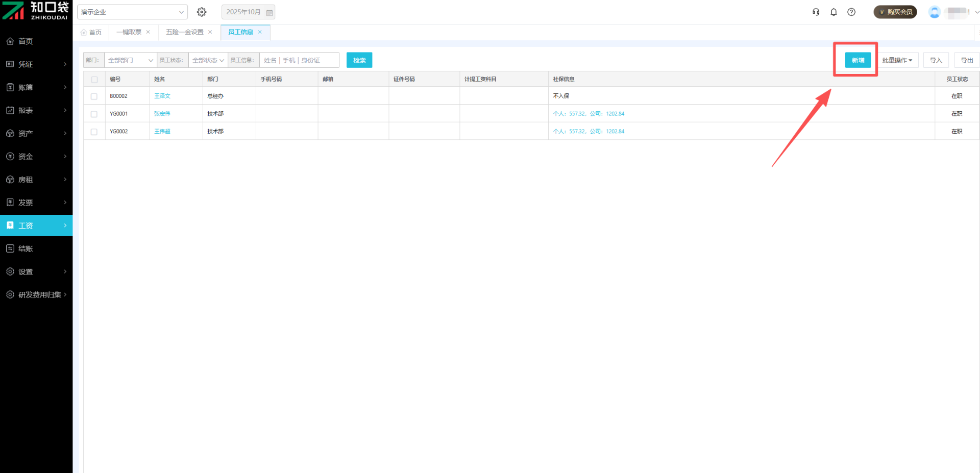Click the 新增 button

[857, 60]
